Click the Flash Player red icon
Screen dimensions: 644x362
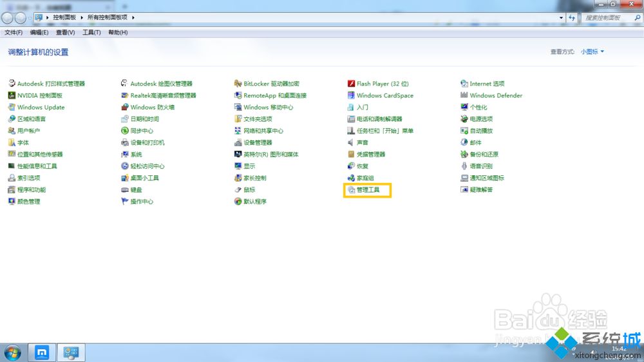click(351, 83)
